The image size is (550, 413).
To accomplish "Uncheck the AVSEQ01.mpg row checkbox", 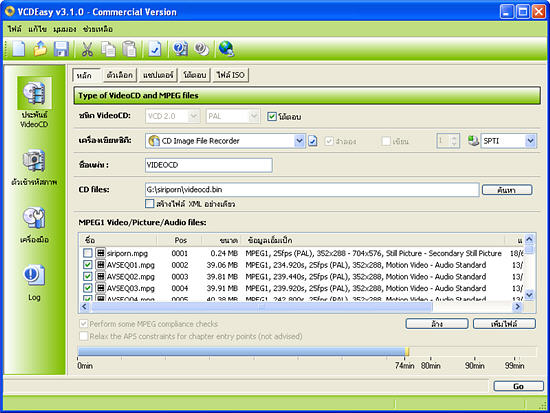I will [88, 265].
